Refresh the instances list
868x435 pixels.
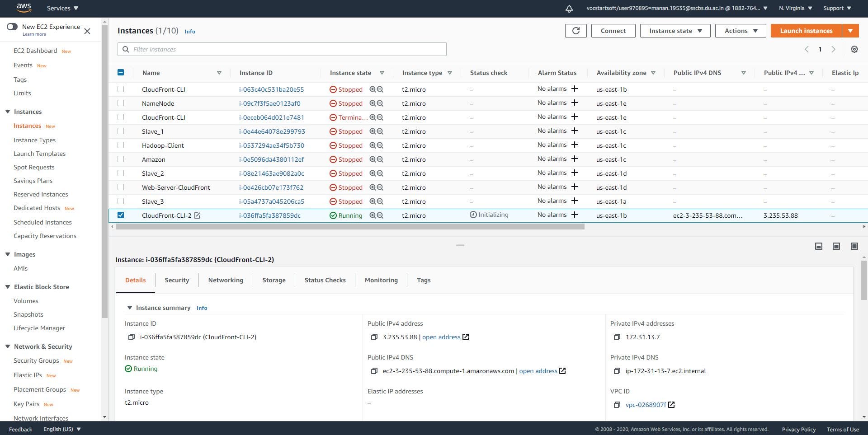[x=576, y=31]
